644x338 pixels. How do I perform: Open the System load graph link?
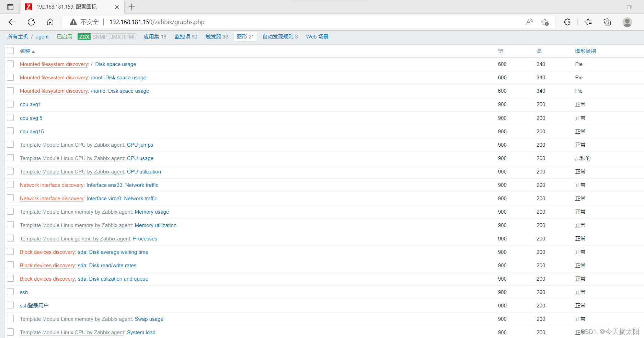click(x=141, y=333)
